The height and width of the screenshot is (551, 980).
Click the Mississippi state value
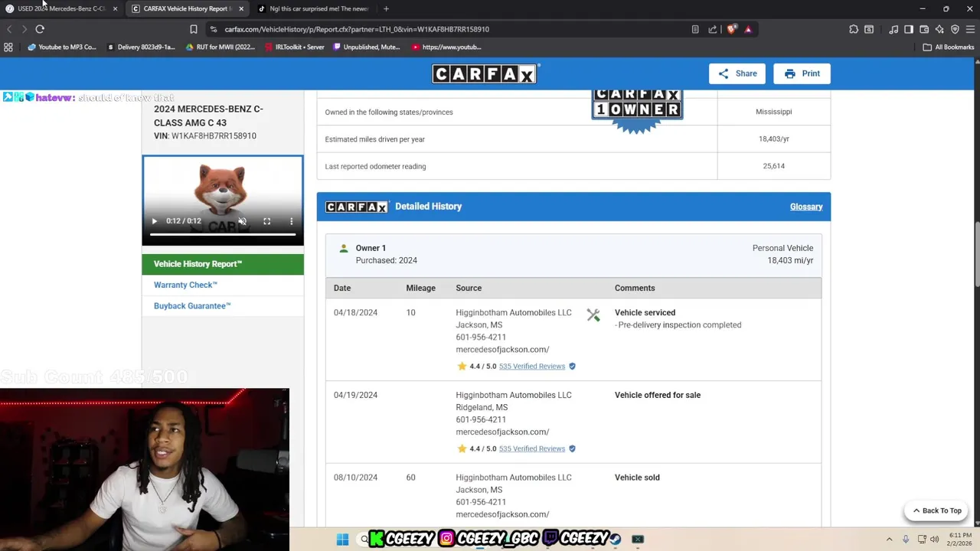773,112
